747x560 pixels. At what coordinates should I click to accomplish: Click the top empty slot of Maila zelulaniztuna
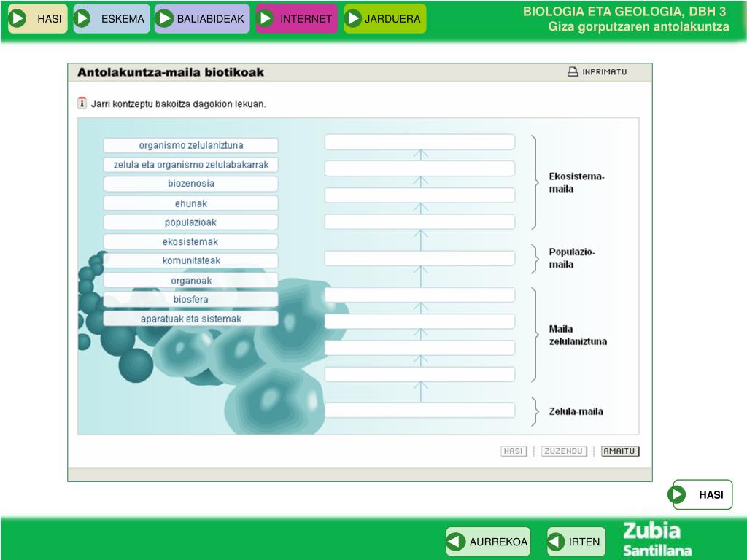419,295
